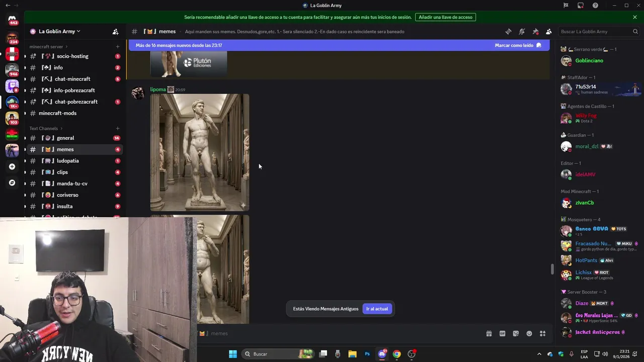Click the back navigation arrow
644x362 pixels.
(x=8, y=6)
